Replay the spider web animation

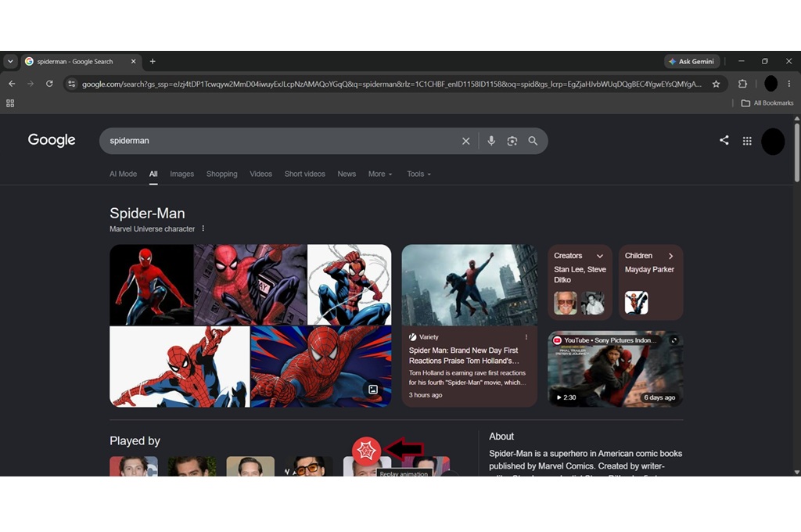click(x=366, y=451)
